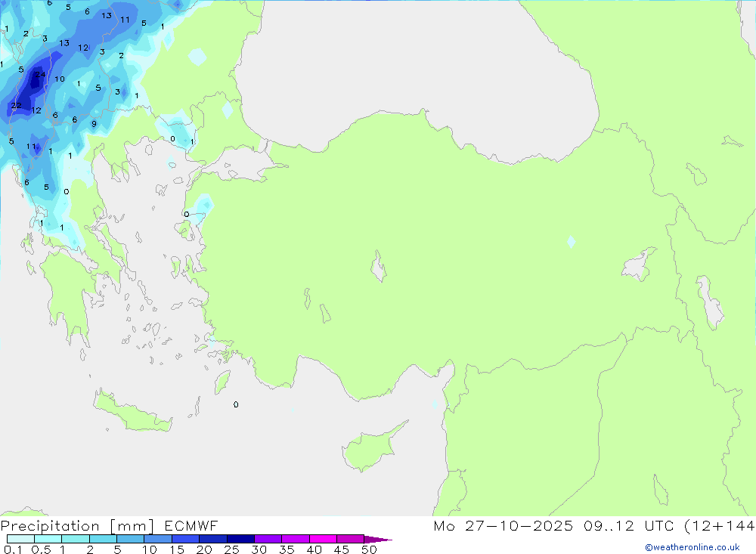756x554 pixels.
Task: Click the legend label "0.5"
Action: coord(41,549)
